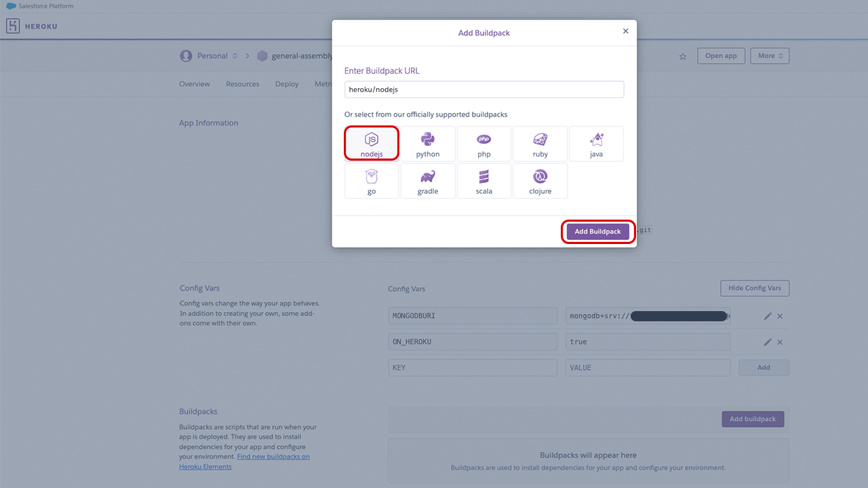Open the Deploy tab

click(x=287, y=84)
